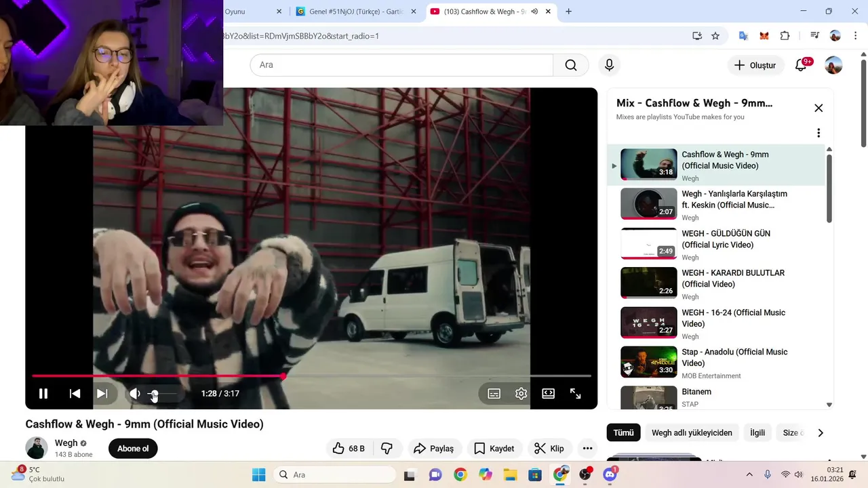Play WEGH - GÜLDÜĞÜN GÜN lyric video

pos(715,244)
